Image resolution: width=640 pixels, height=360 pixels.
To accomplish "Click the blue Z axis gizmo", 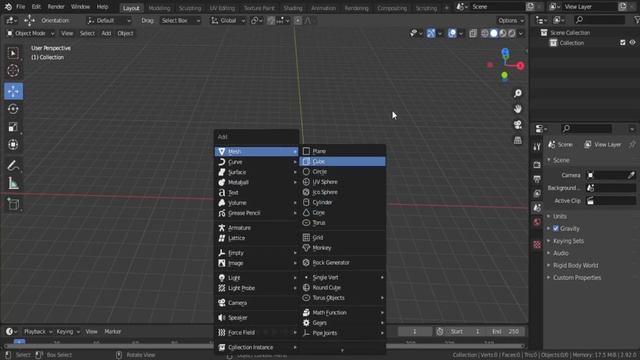I will pyautogui.click(x=505, y=52).
